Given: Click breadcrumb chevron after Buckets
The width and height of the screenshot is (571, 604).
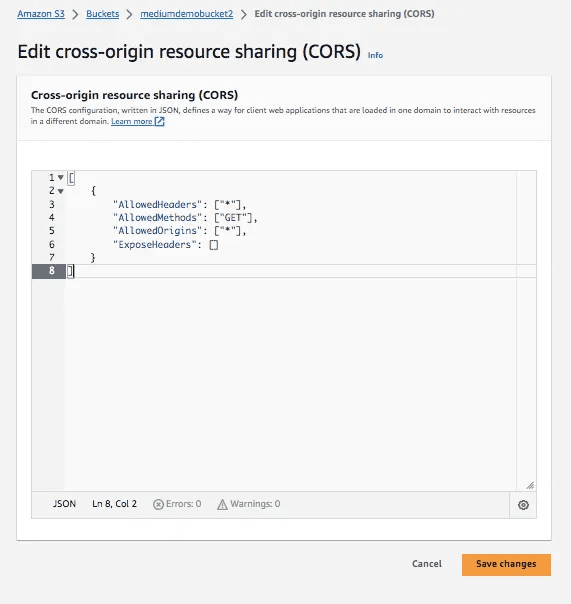Looking at the screenshot, I should (129, 14).
